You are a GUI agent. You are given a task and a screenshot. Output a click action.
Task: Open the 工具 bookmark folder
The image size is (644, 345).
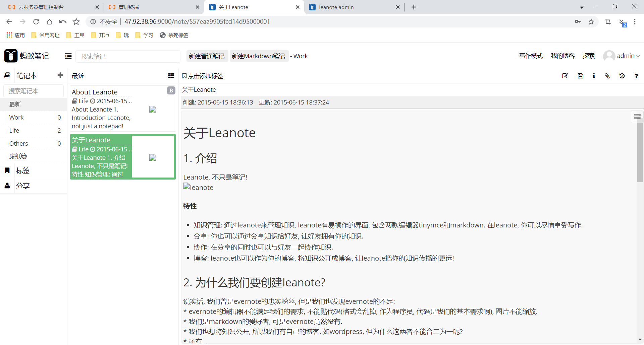coord(75,35)
